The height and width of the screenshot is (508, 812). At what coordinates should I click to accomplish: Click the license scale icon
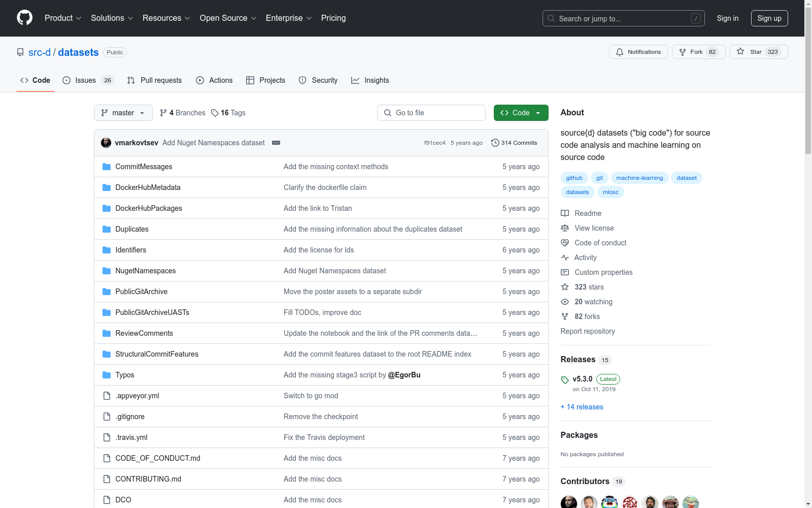565,228
